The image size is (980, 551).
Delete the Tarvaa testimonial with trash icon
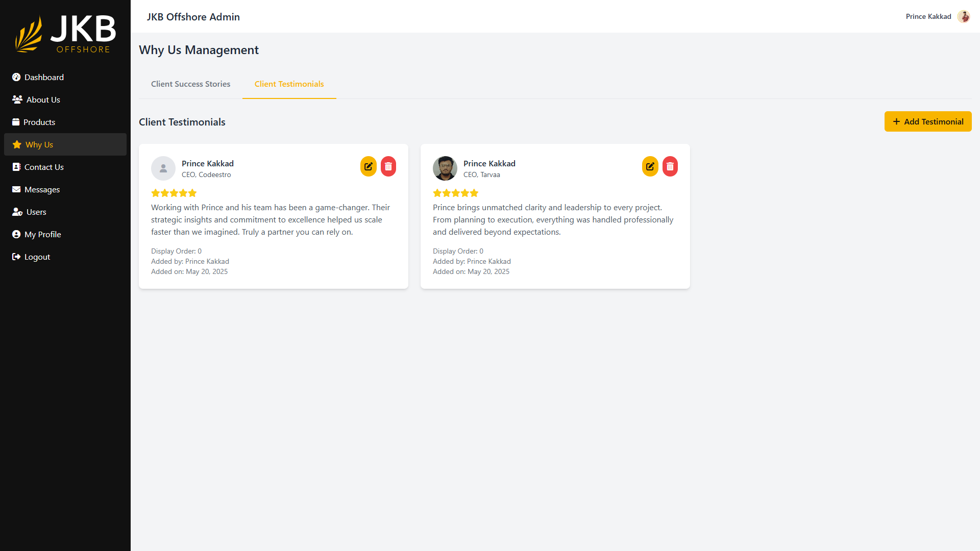[x=670, y=166]
